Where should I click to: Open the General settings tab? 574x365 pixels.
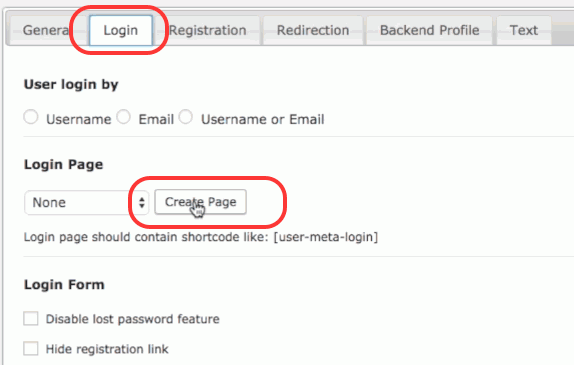point(46,30)
